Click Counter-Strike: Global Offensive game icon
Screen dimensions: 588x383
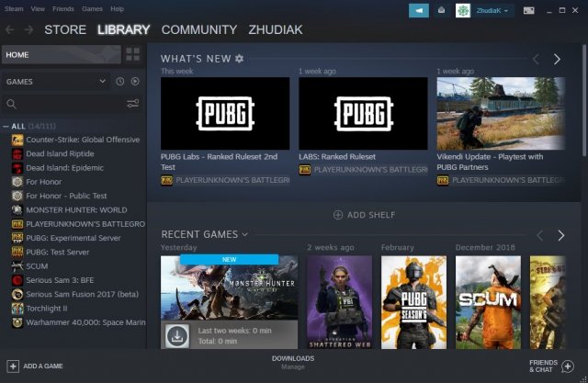[x=17, y=140]
